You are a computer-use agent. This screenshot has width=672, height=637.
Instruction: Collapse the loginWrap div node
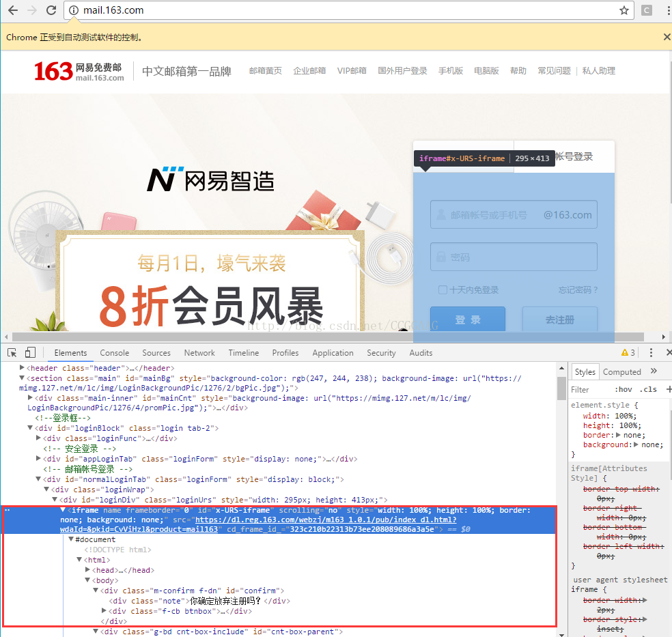pos(46,490)
